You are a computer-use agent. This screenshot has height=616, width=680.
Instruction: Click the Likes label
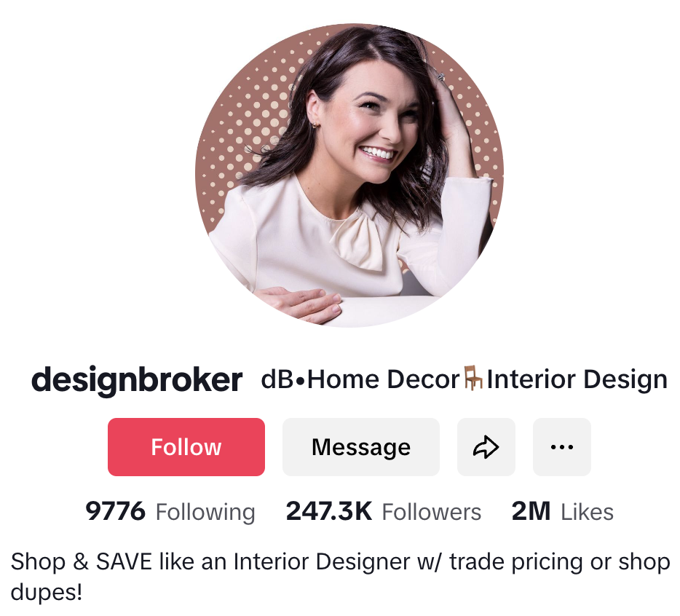point(588,512)
